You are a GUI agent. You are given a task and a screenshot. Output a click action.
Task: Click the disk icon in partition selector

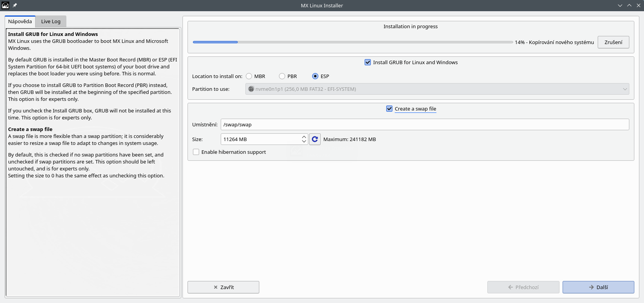point(251,89)
